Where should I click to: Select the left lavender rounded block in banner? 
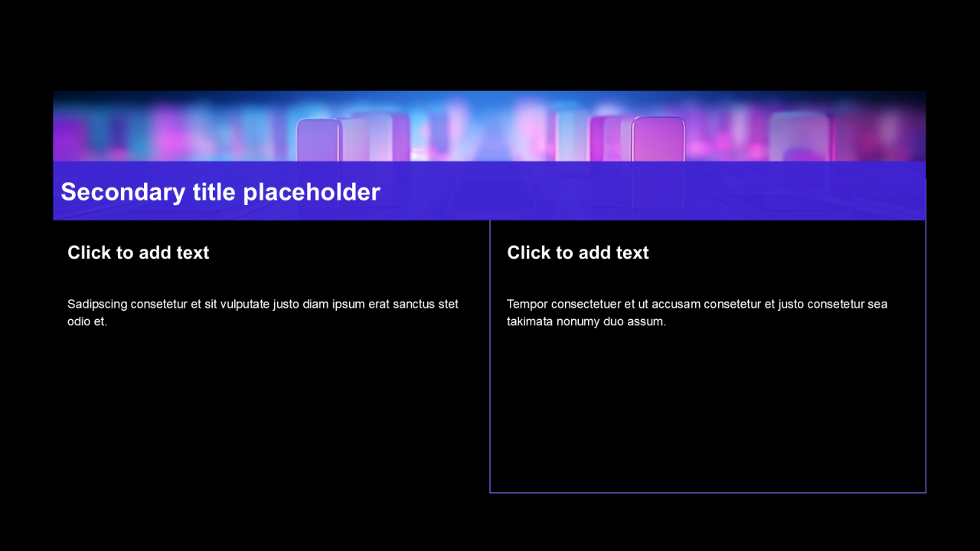(x=318, y=141)
